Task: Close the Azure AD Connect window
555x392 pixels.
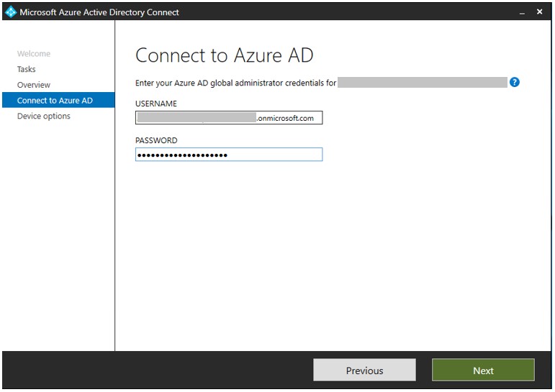Action: pos(539,12)
